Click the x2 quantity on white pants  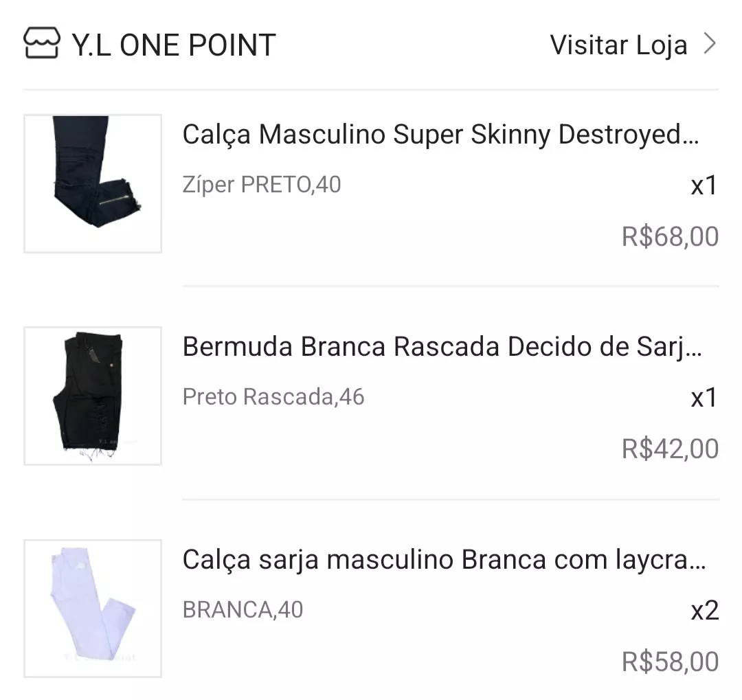[x=704, y=610]
